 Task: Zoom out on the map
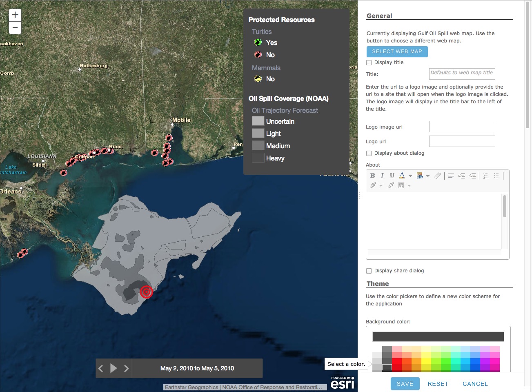tap(15, 28)
